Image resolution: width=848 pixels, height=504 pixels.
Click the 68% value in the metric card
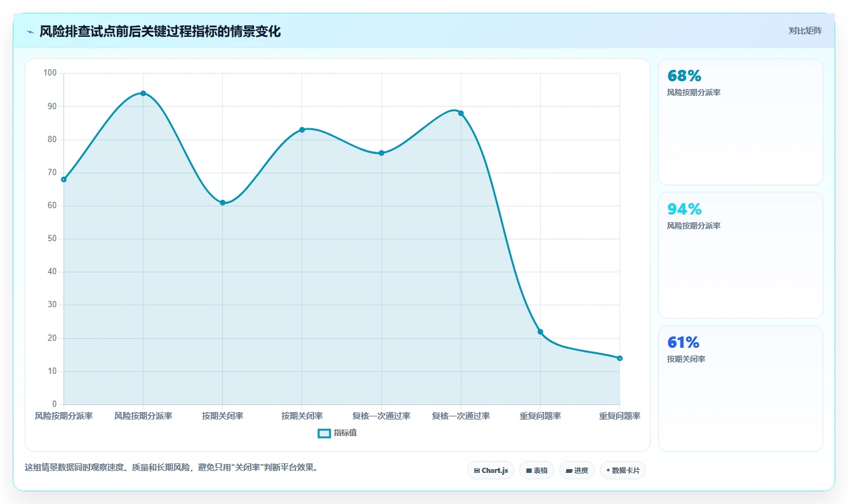(684, 76)
